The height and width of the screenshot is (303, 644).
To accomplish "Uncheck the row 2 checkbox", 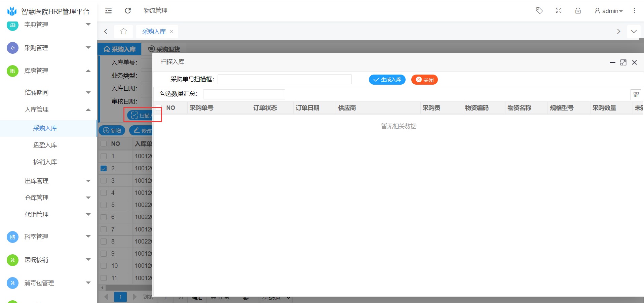I will (x=104, y=169).
